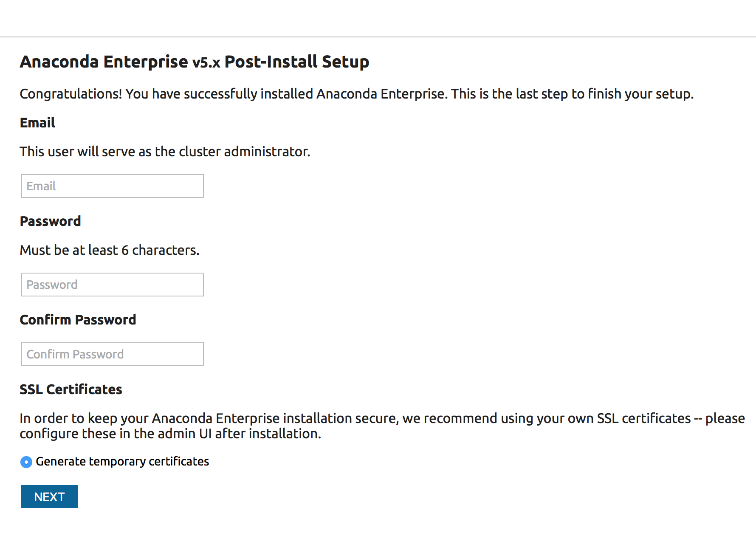Click the word 'Congratulations!' in the intro paragraph

(x=71, y=94)
